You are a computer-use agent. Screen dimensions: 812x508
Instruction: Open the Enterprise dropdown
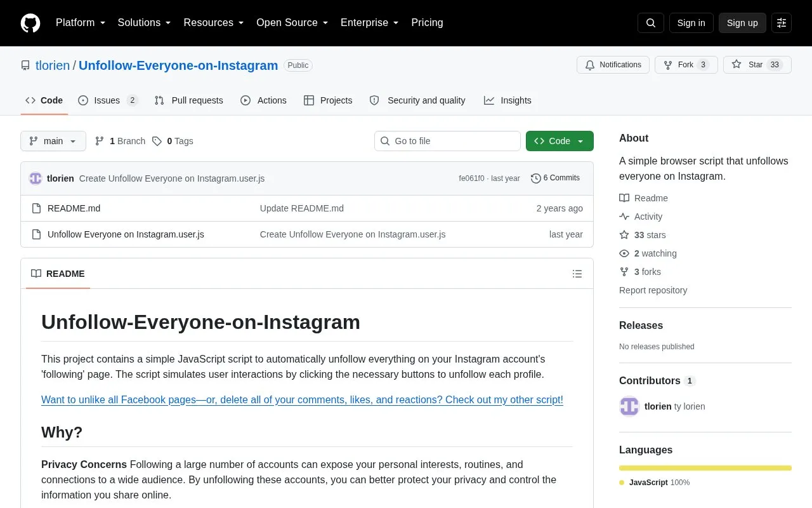click(370, 23)
